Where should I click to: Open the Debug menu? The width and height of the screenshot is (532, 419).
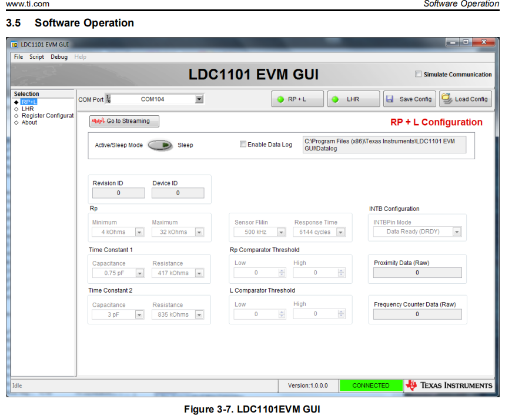(59, 56)
